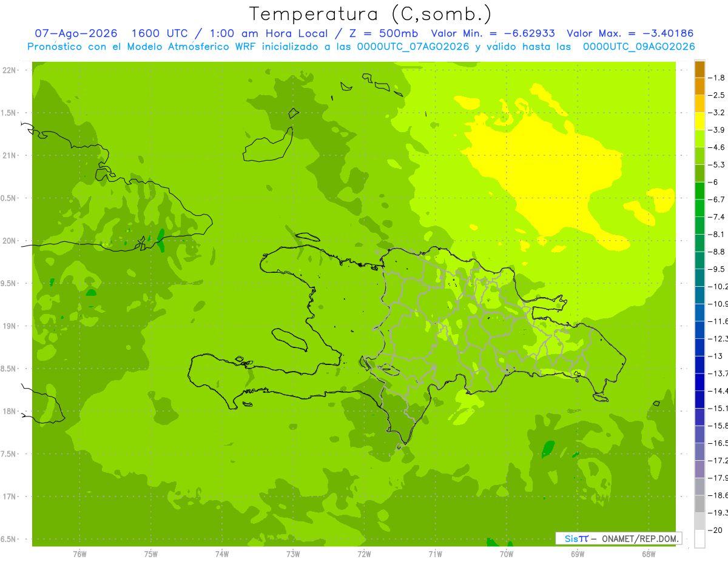
Task: Click the 72W longitude axis label
Action: pos(364,554)
